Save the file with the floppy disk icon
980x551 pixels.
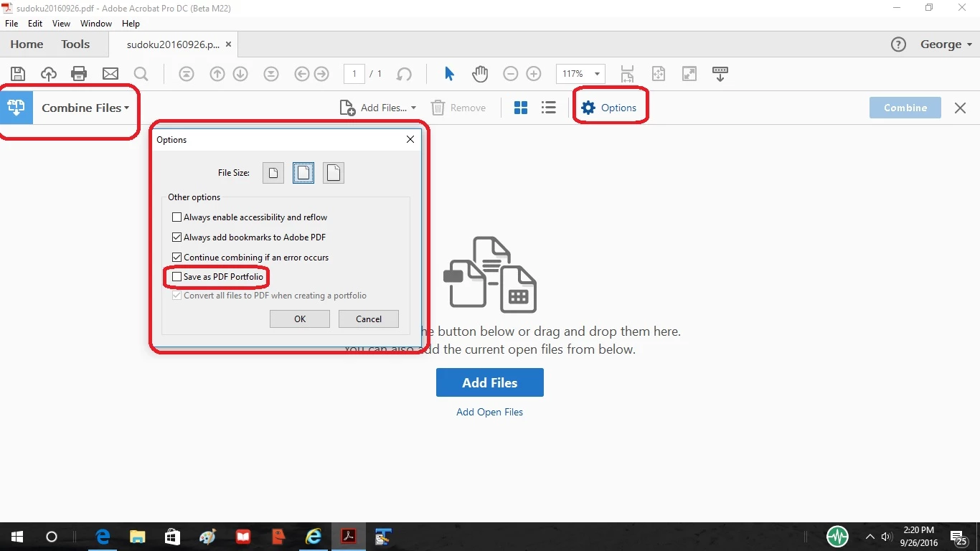click(x=18, y=73)
